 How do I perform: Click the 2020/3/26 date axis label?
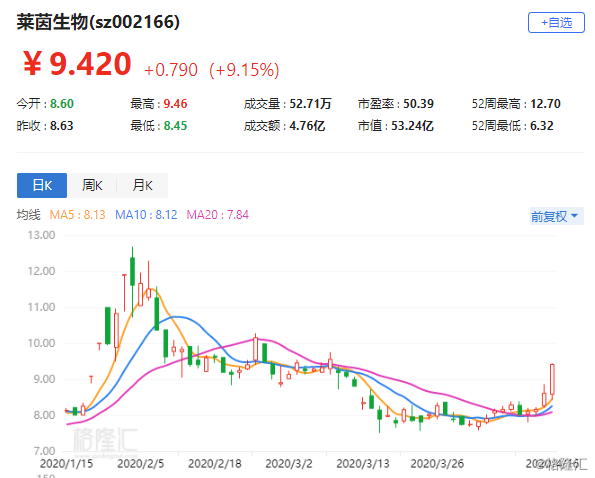437,464
